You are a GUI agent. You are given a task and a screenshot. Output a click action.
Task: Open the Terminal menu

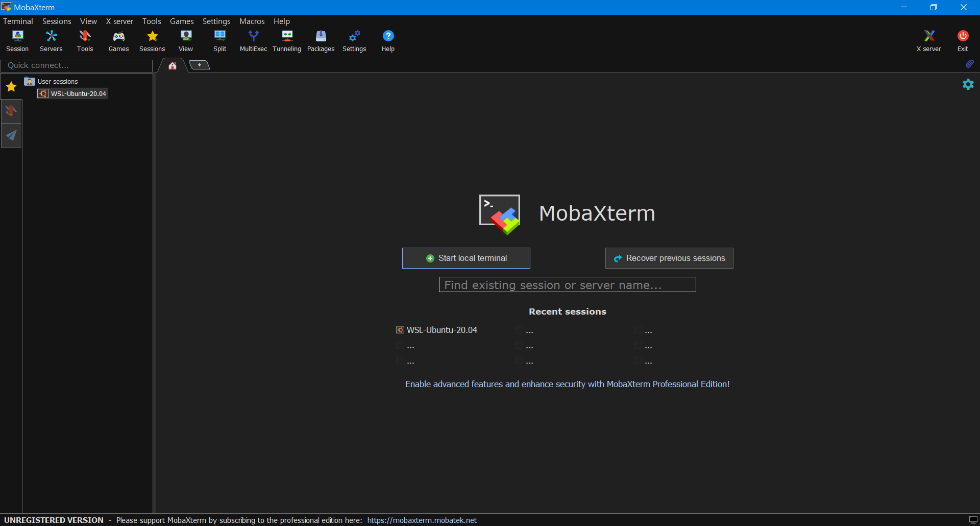click(x=18, y=21)
